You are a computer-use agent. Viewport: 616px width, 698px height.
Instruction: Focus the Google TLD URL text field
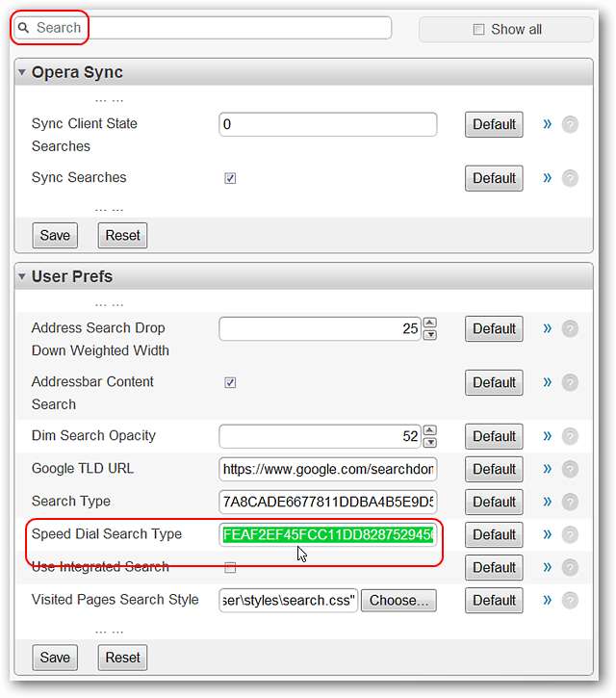327,469
